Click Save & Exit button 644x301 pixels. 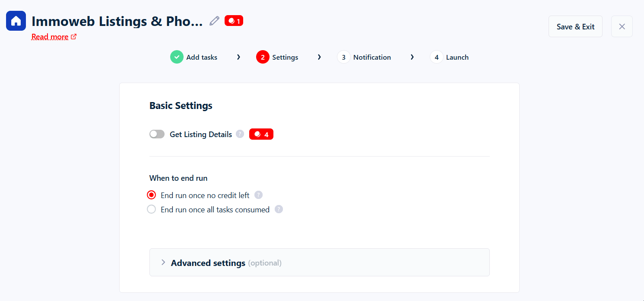575,26
